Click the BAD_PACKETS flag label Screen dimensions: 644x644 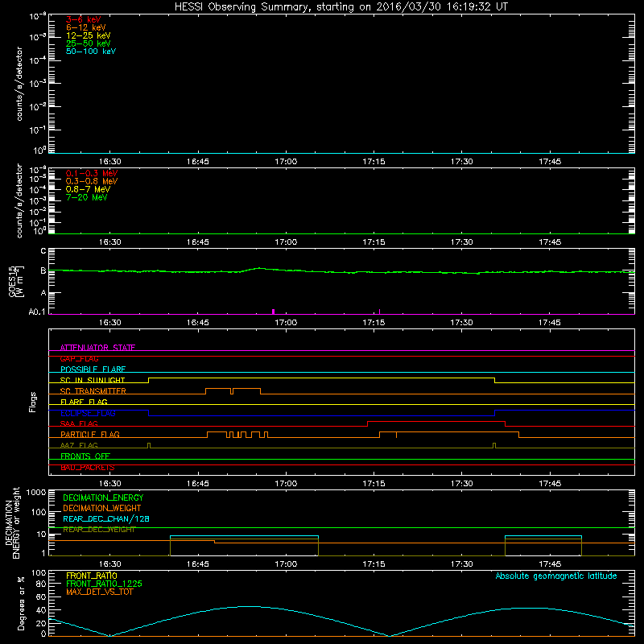click(x=88, y=468)
